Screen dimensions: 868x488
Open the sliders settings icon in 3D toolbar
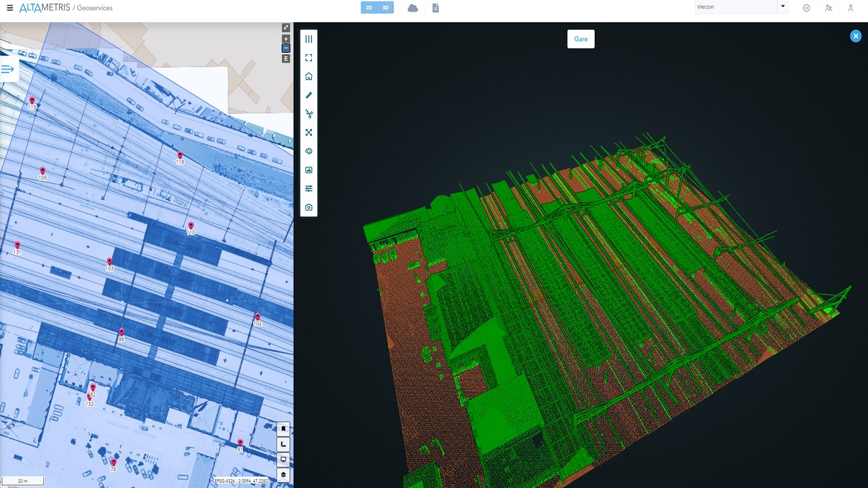pos(309,188)
